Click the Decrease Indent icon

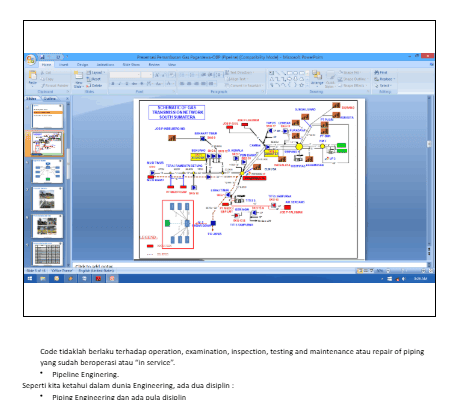pyautogui.click(x=203, y=75)
